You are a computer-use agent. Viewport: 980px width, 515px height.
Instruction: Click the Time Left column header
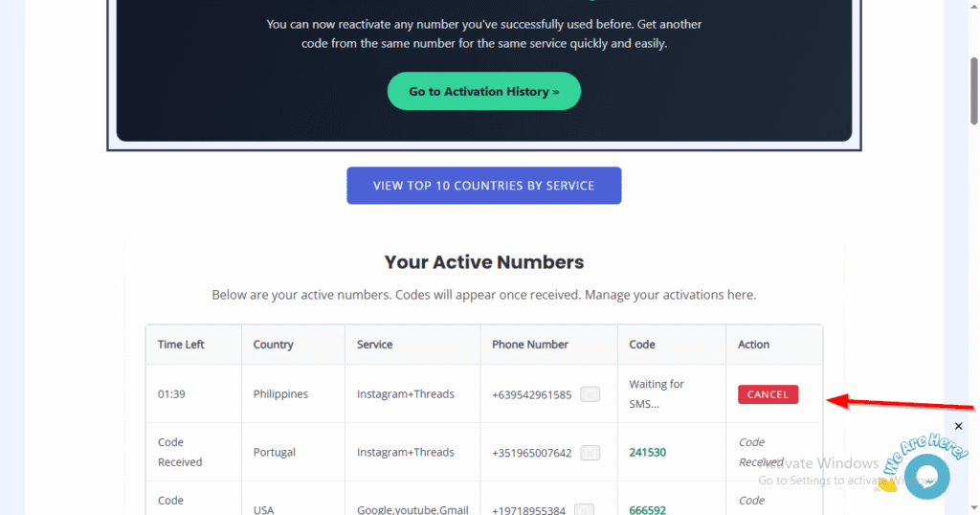181,345
